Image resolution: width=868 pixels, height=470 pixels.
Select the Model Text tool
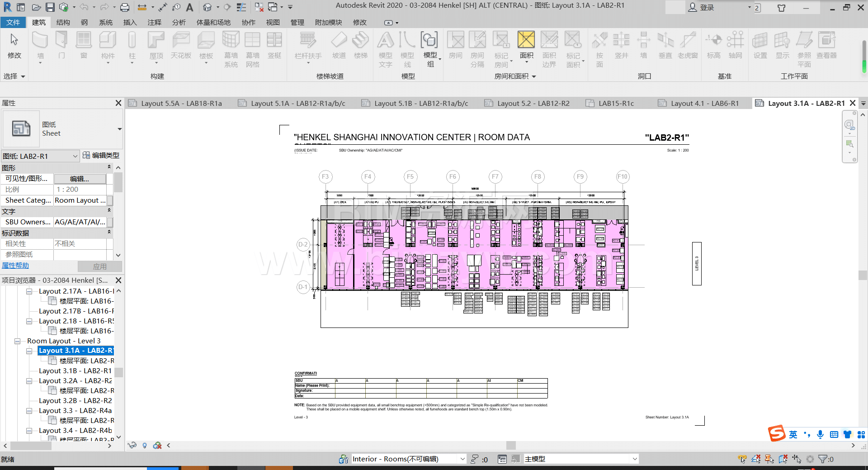tap(386, 49)
